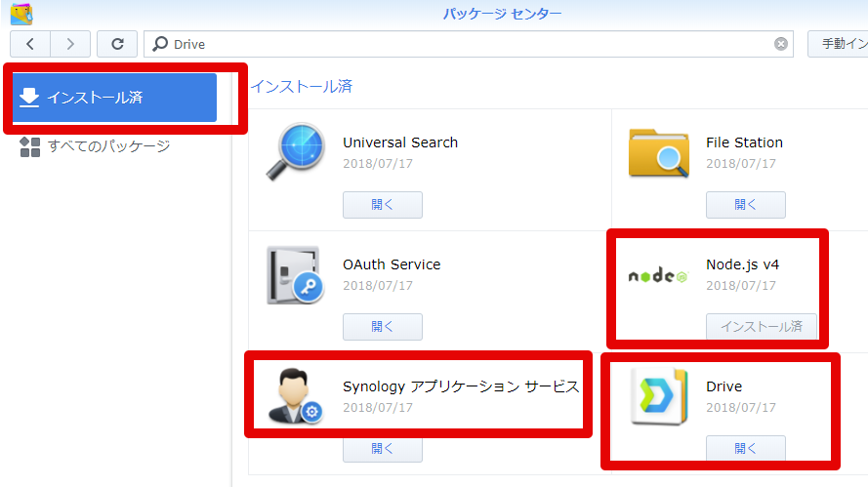
Task: Clear the Drive search text
Action: (780, 44)
